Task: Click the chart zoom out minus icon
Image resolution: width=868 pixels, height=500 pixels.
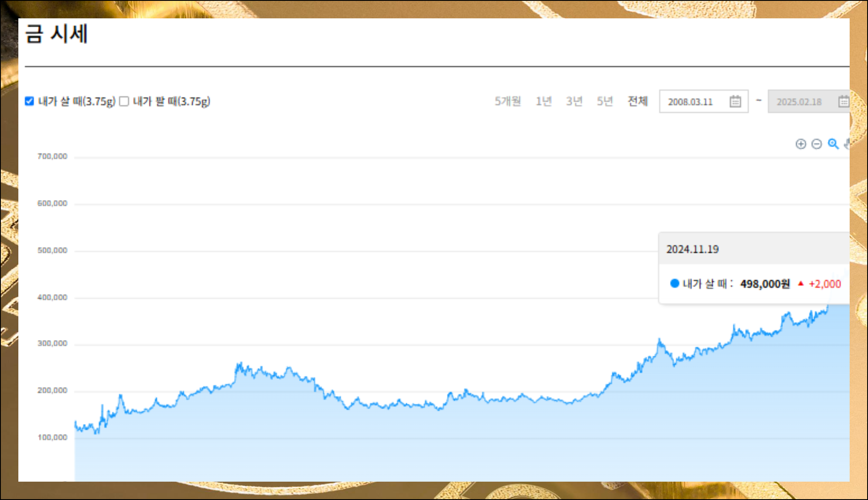Action: (816, 144)
